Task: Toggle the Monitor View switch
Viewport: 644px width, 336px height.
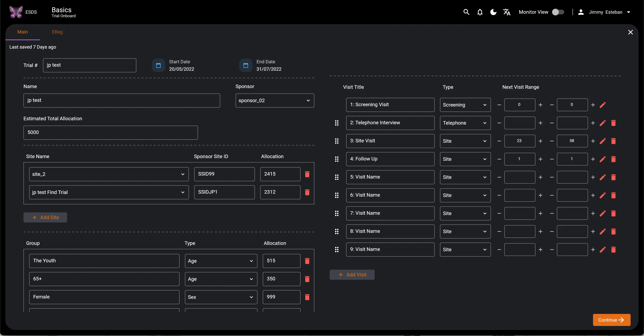Action: 558,12
